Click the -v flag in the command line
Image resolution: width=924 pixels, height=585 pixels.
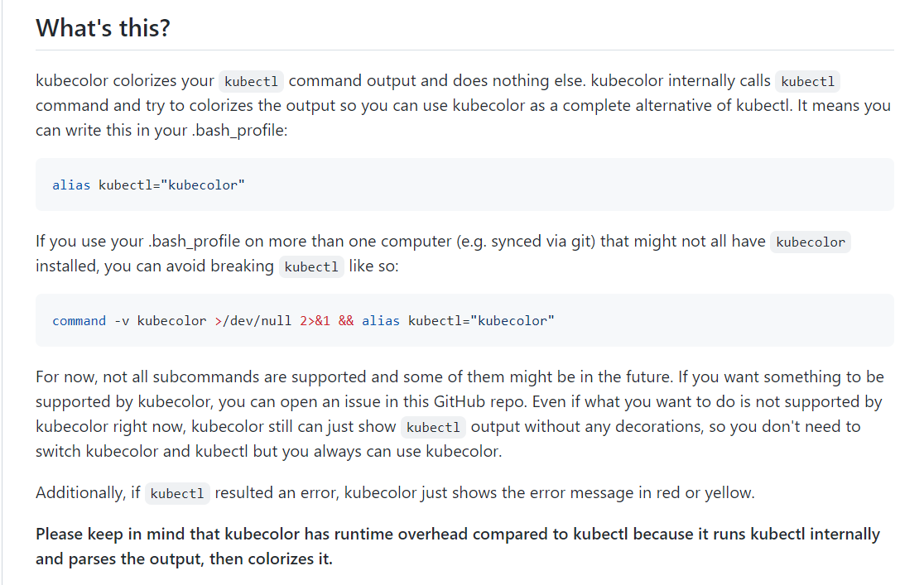click(x=122, y=321)
